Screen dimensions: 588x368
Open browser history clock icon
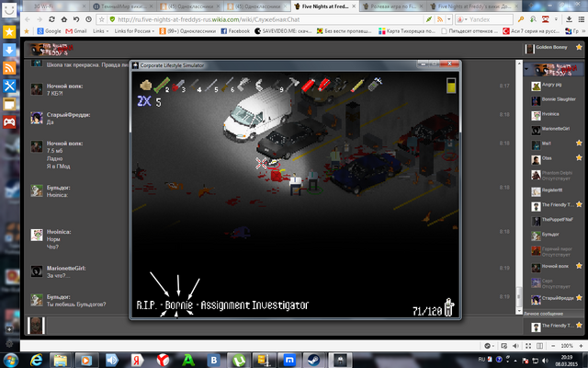coord(88,19)
